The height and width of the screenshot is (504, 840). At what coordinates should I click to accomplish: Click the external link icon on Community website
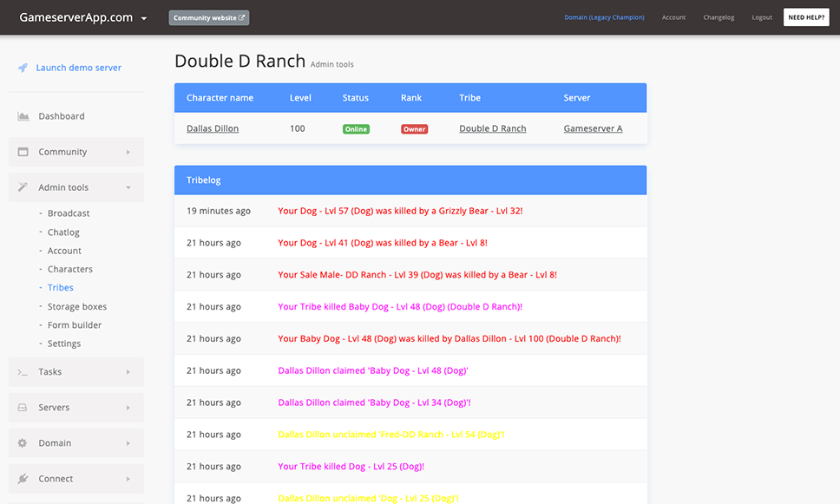[x=241, y=17]
